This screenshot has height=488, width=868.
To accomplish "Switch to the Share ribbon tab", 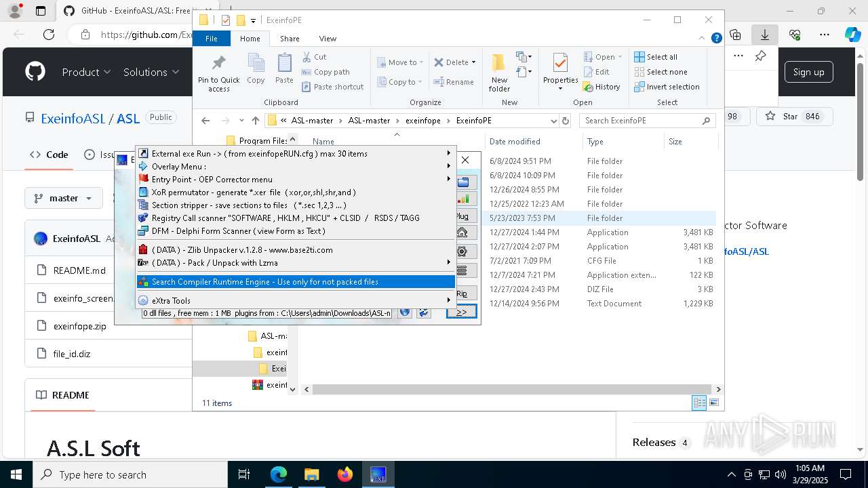I will [x=290, y=39].
